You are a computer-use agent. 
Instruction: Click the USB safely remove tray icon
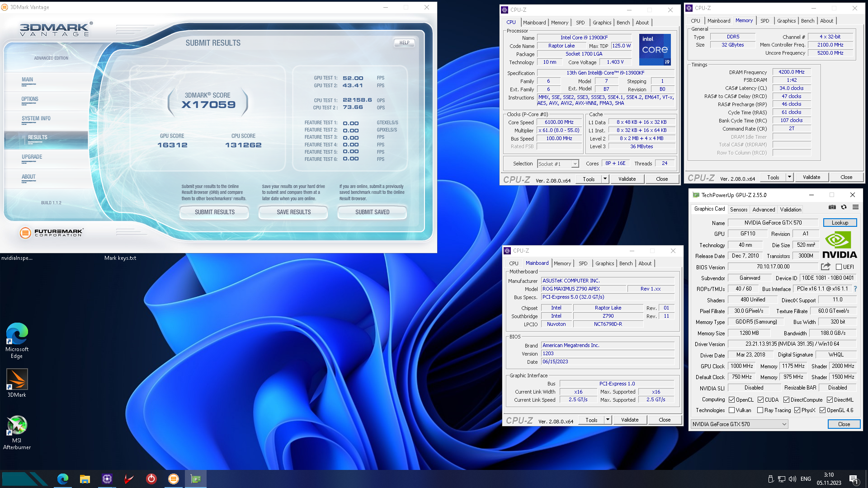(x=771, y=479)
